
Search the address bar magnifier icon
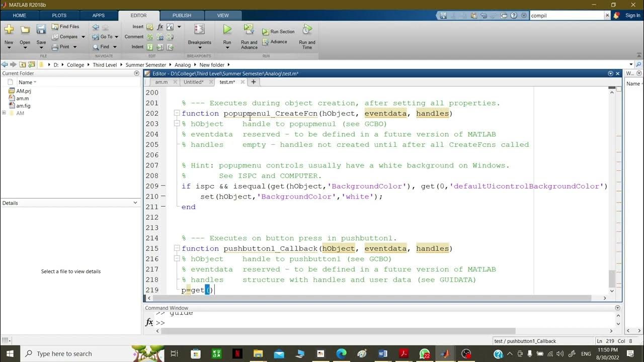(x=639, y=65)
